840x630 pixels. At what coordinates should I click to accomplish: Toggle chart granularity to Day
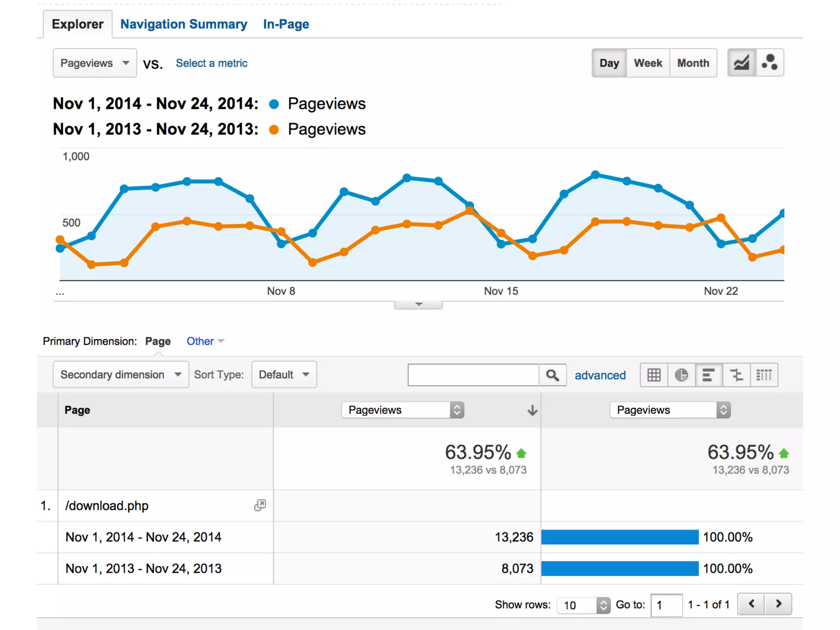(x=609, y=63)
